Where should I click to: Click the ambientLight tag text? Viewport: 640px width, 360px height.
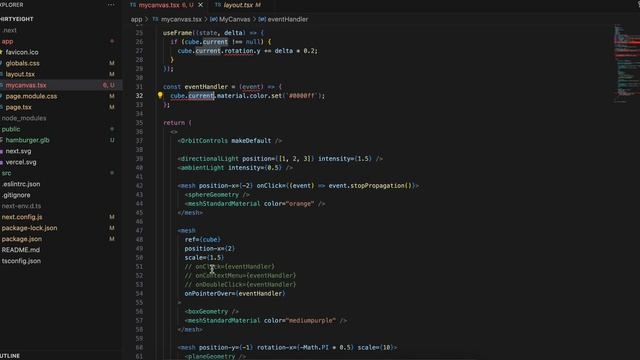pyautogui.click(x=201, y=167)
